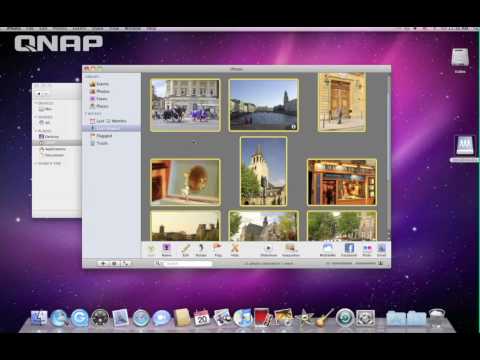
Task: Collapse Shared section in Finder sidebar
Action: click(36, 117)
